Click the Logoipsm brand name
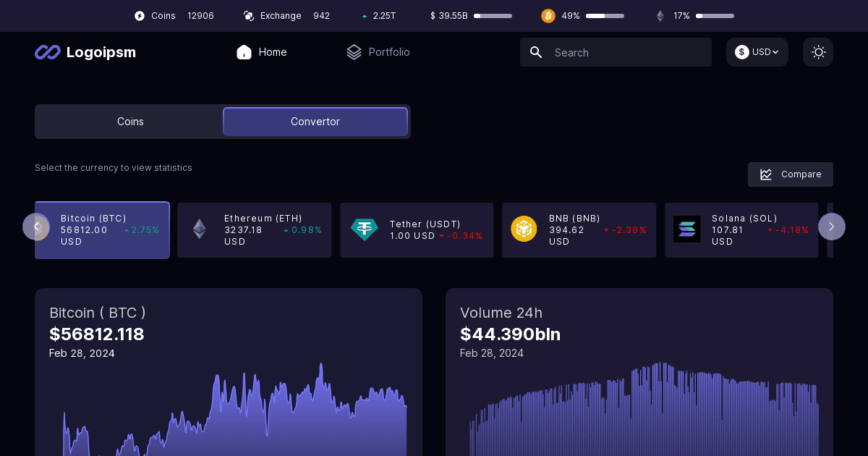This screenshot has height=456, width=868. [101, 52]
